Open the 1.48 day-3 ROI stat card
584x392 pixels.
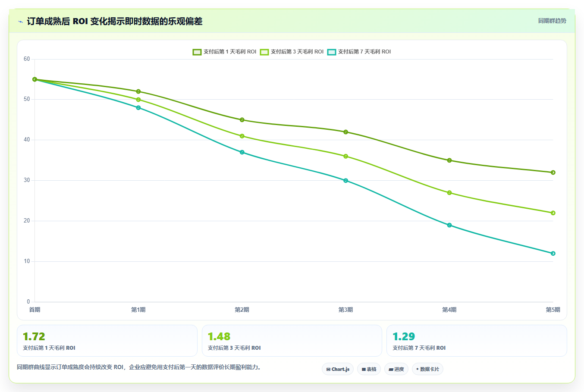[x=292, y=341]
